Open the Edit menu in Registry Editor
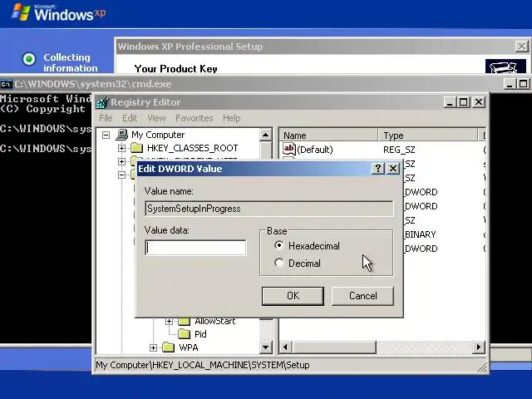Image resolution: width=532 pixels, height=399 pixels. [x=130, y=118]
